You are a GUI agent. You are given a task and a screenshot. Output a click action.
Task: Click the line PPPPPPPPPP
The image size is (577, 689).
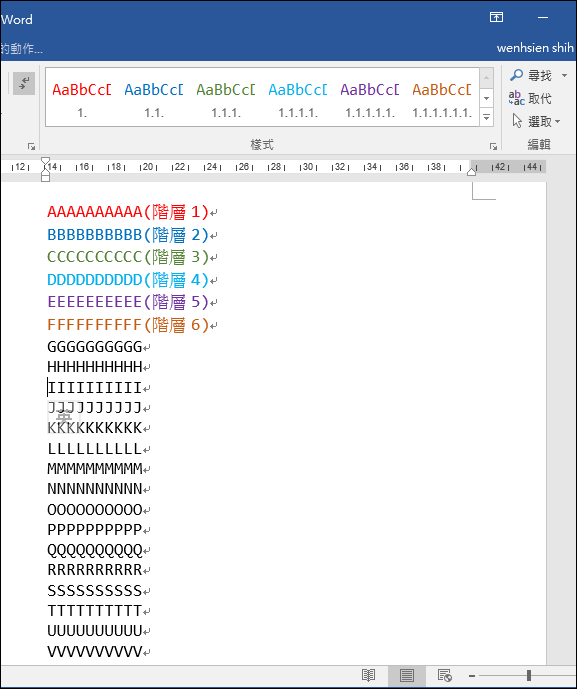95,530
